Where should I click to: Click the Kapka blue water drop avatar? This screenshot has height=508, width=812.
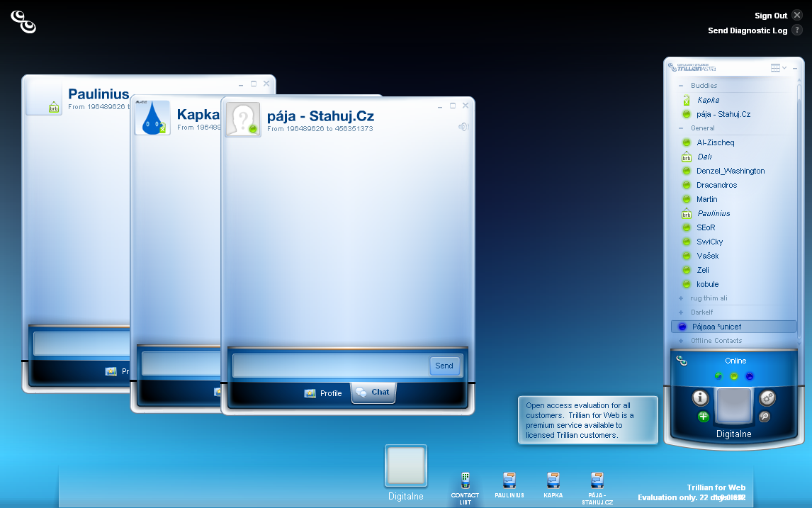point(152,118)
